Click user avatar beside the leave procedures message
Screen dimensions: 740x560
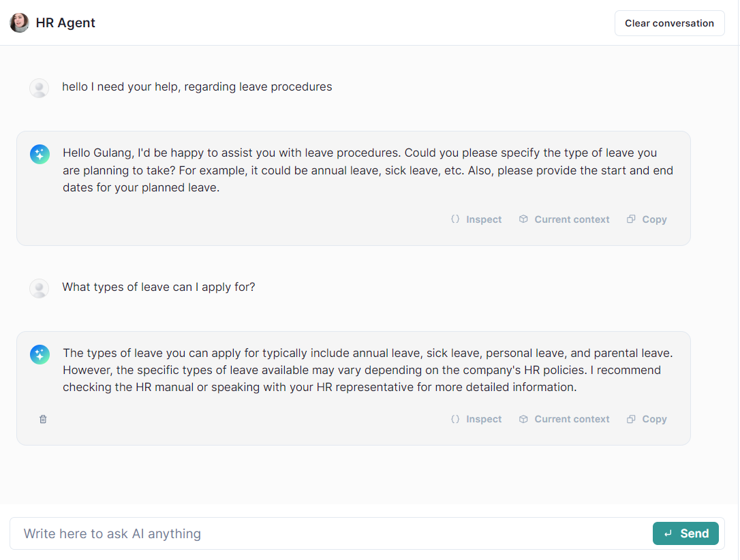click(x=40, y=88)
